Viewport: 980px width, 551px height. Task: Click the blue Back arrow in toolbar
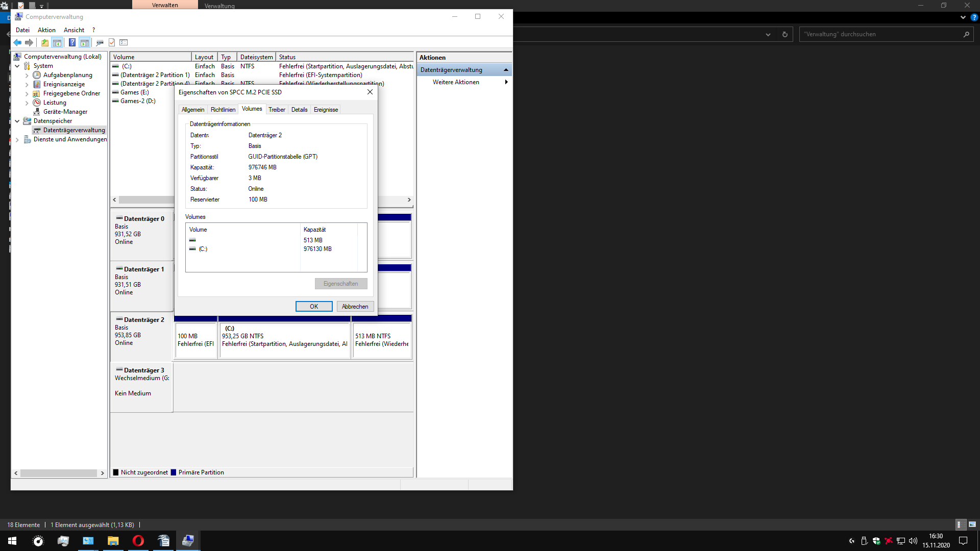point(17,43)
